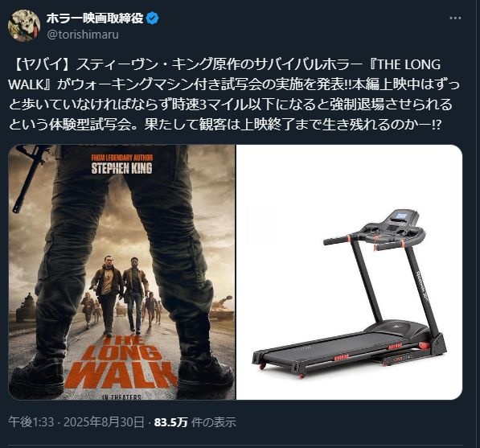Click the rifle on the movie poster
480x448 pixels.
tap(26, 179)
